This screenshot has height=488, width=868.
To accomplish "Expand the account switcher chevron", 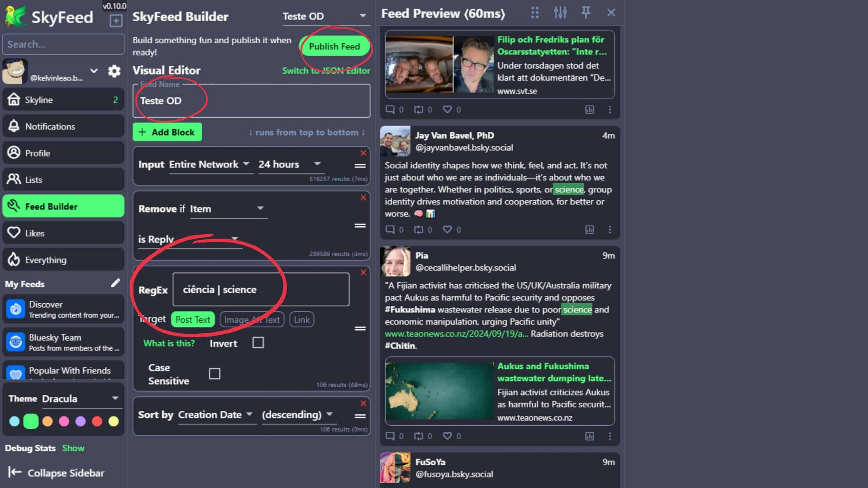I will pyautogui.click(x=94, y=71).
